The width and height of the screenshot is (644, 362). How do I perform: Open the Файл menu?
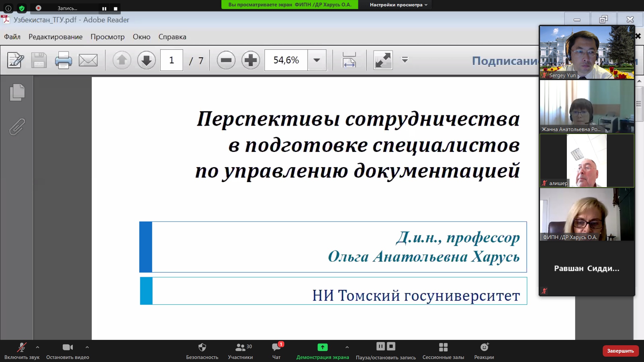tap(12, 37)
